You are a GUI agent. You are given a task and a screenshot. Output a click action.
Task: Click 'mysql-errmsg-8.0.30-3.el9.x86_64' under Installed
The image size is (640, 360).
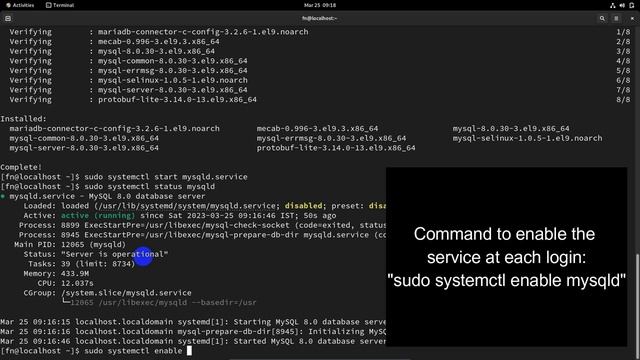331,138
